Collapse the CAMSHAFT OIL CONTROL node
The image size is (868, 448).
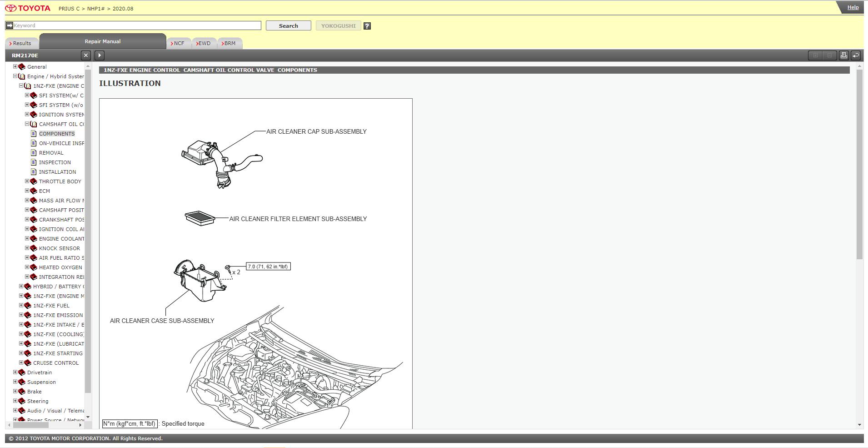(x=27, y=124)
